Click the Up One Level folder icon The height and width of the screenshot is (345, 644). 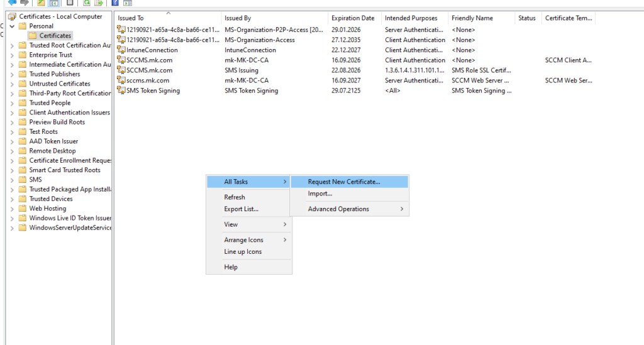point(41,3)
